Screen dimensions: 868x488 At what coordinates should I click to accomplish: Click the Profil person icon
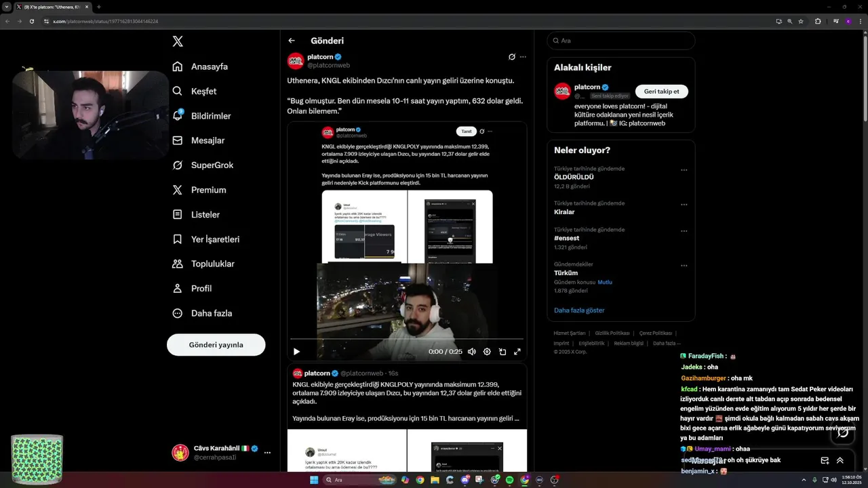tap(178, 288)
